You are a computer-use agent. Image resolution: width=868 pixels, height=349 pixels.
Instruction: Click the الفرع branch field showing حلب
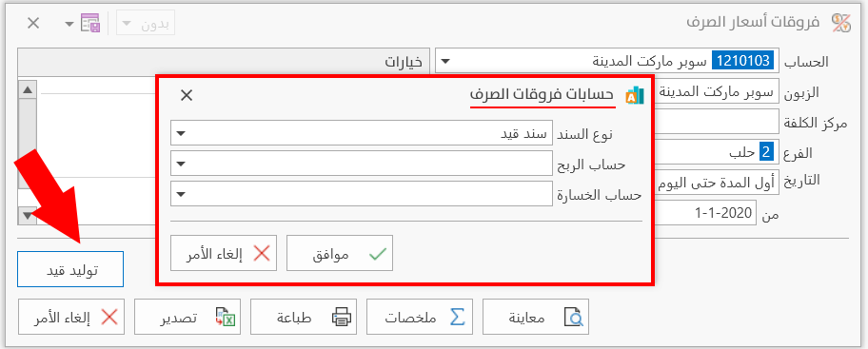[x=717, y=151]
